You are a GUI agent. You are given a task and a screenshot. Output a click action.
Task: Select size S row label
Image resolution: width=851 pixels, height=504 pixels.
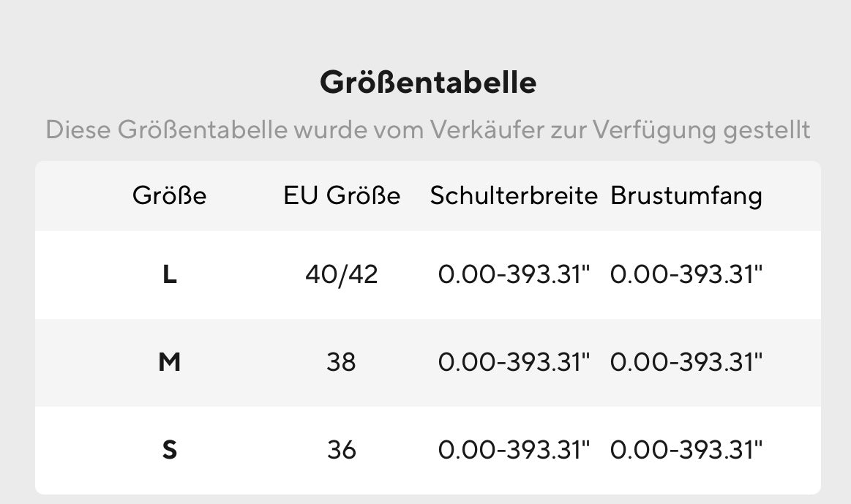(169, 450)
